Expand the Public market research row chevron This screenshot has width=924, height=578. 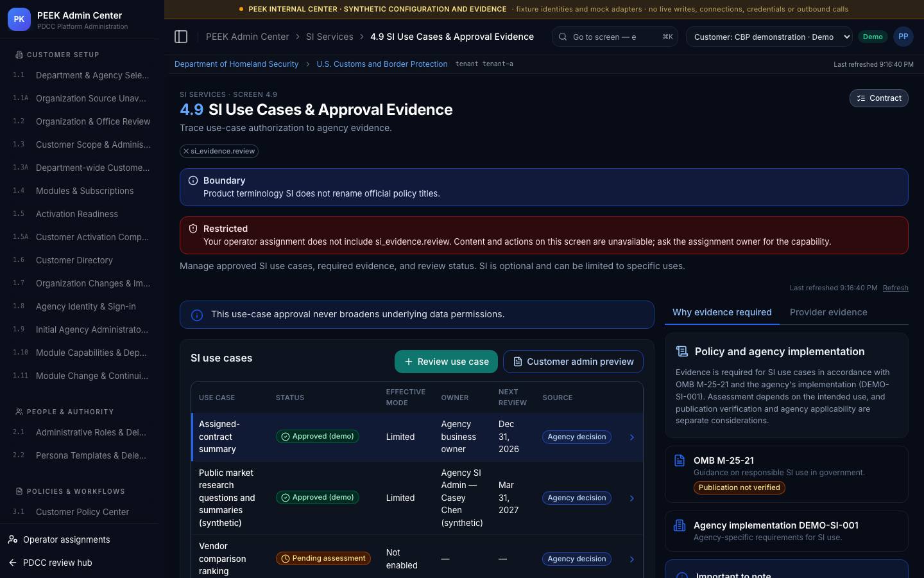(x=631, y=498)
